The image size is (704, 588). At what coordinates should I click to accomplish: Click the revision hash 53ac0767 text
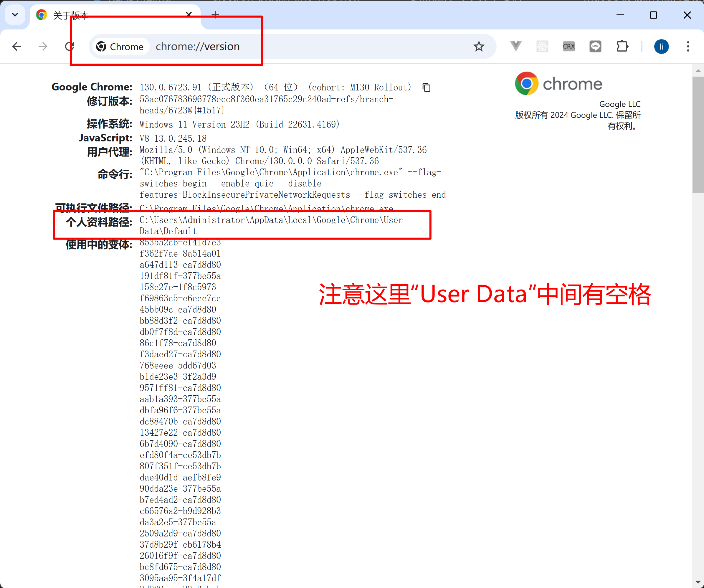pyautogui.click(x=266, y=105)
